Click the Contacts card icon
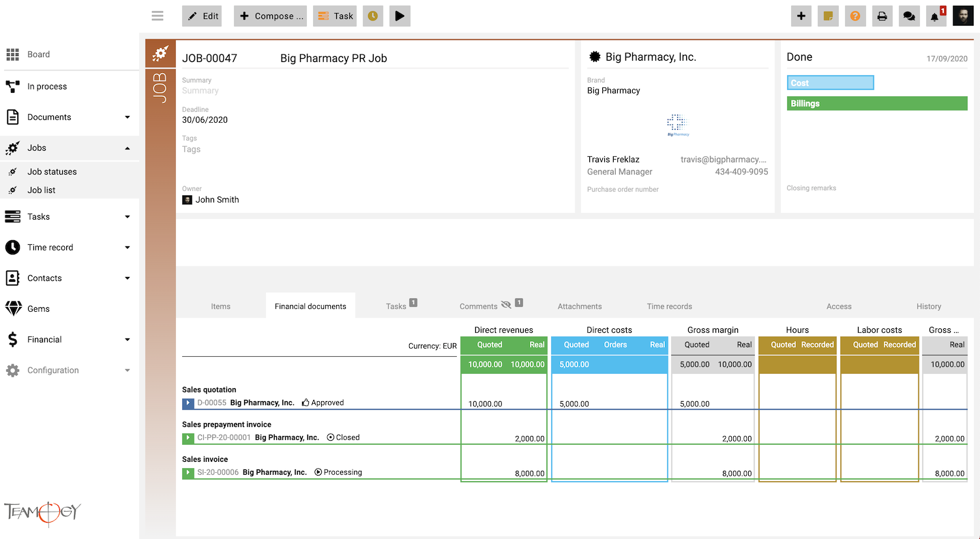The height and width of the screenshot is (539, 980). [x=12, y=278]
